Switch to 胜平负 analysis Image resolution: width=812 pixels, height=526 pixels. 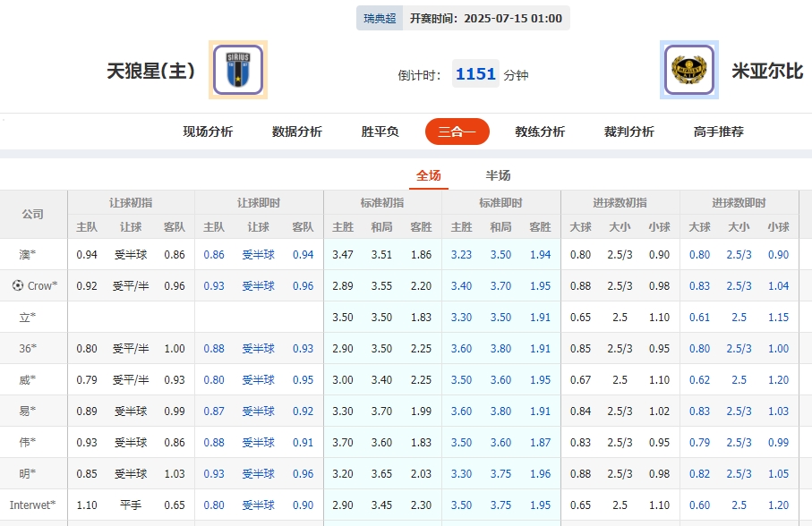click(379, 131)
